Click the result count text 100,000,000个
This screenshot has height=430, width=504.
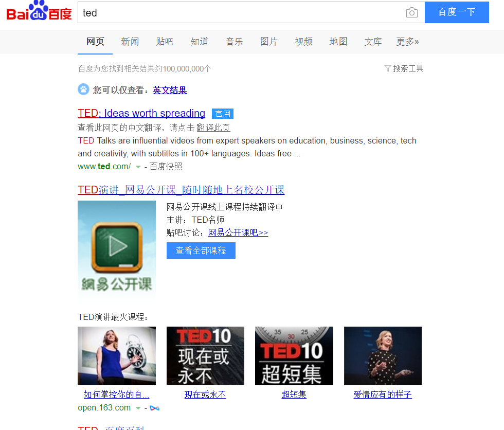click(x=187, y=69)
